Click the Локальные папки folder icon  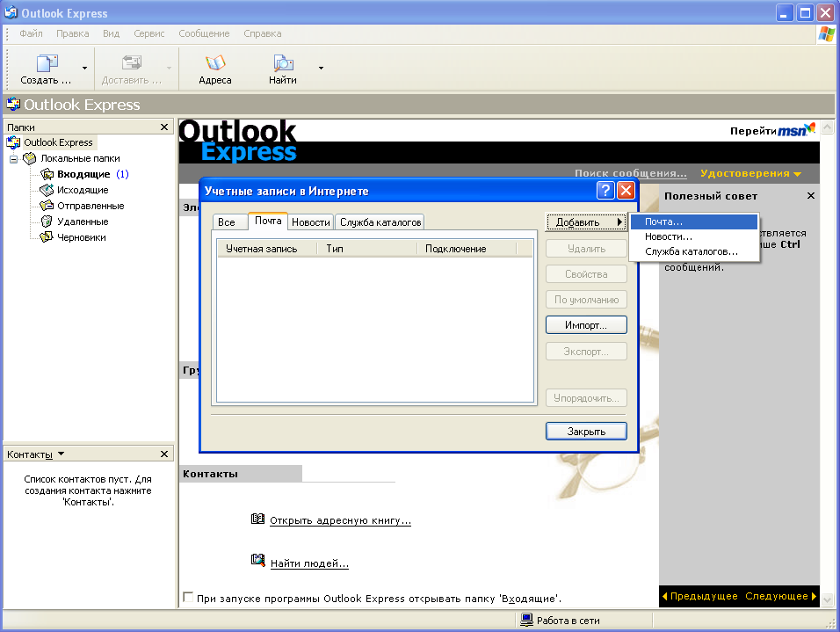point(30,158)
